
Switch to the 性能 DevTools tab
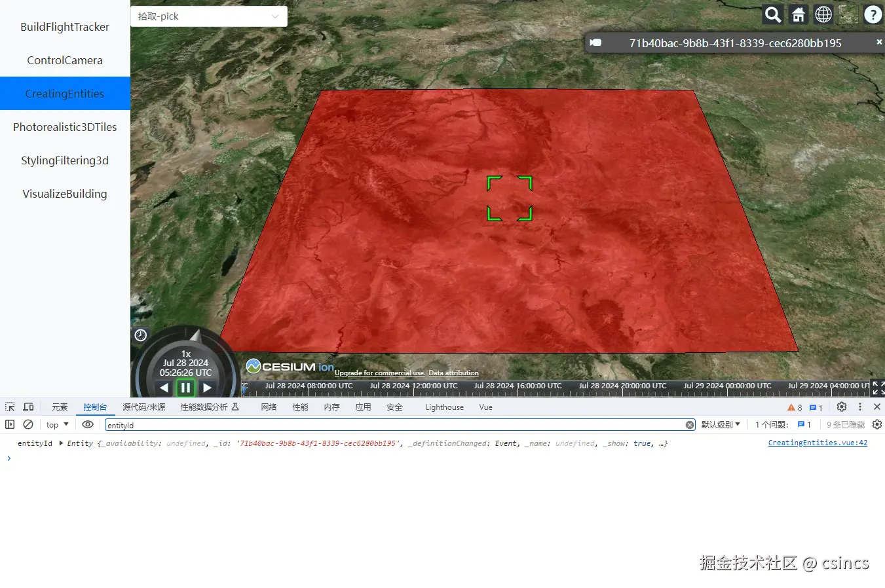(x=300, y=407)
